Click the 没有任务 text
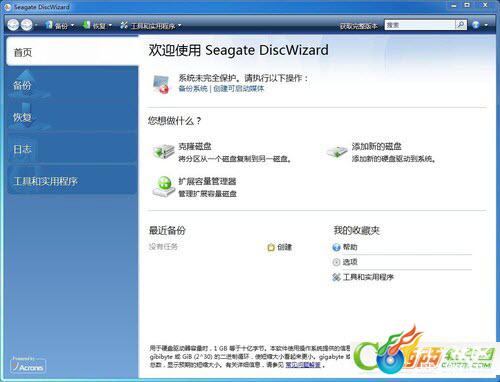 click(x=163, y=247)
